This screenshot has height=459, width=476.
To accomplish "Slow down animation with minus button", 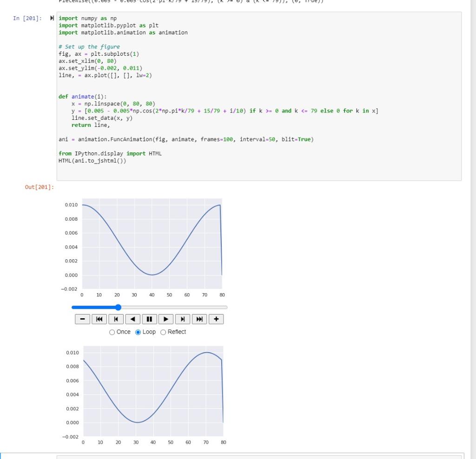I will click(x=82, y=319).
